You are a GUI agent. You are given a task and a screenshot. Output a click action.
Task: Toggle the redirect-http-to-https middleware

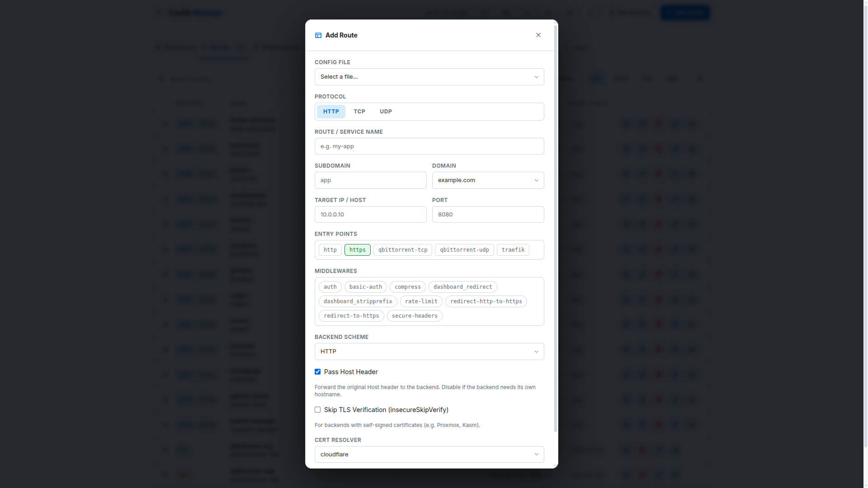point(486,301)
